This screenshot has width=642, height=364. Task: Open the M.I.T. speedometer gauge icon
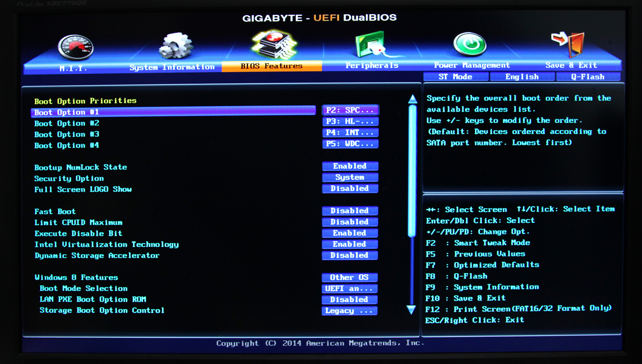tap(76, 47)
